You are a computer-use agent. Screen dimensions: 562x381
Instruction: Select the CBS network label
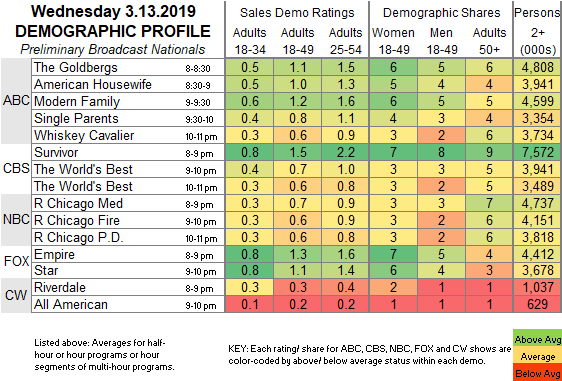click(x=16, y=169)
